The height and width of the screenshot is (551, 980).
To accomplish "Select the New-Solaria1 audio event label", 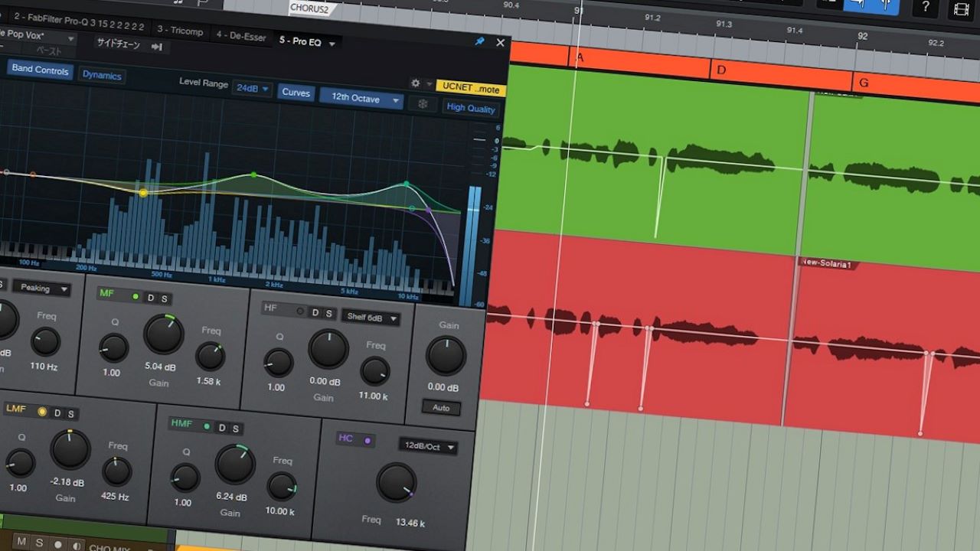I will tap(825, 264).
